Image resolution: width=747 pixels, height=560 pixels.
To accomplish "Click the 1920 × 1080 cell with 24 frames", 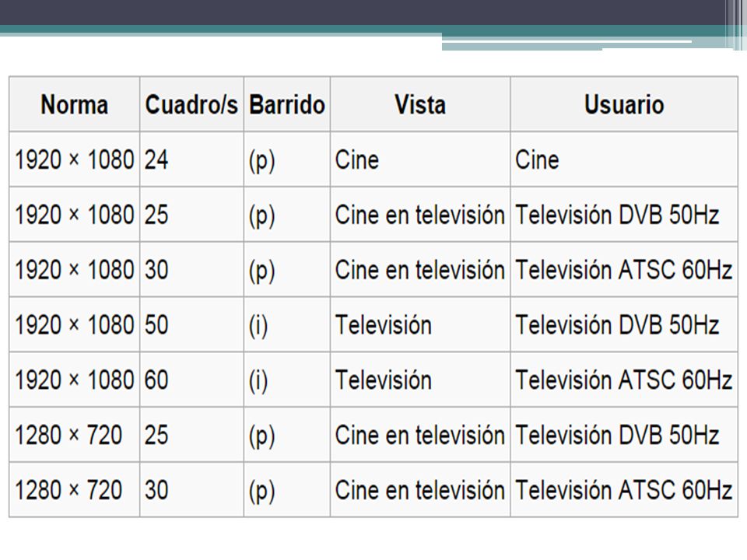I will pos(75,159).
